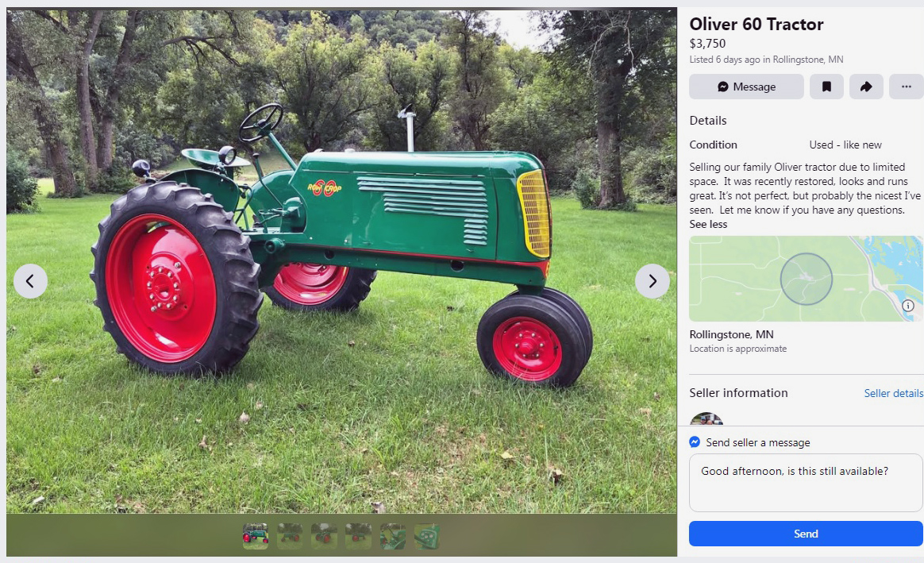Click the Rollingstone map preview
Image resolution: width=924 pixels, height=563 pixels.
(806, 278)
